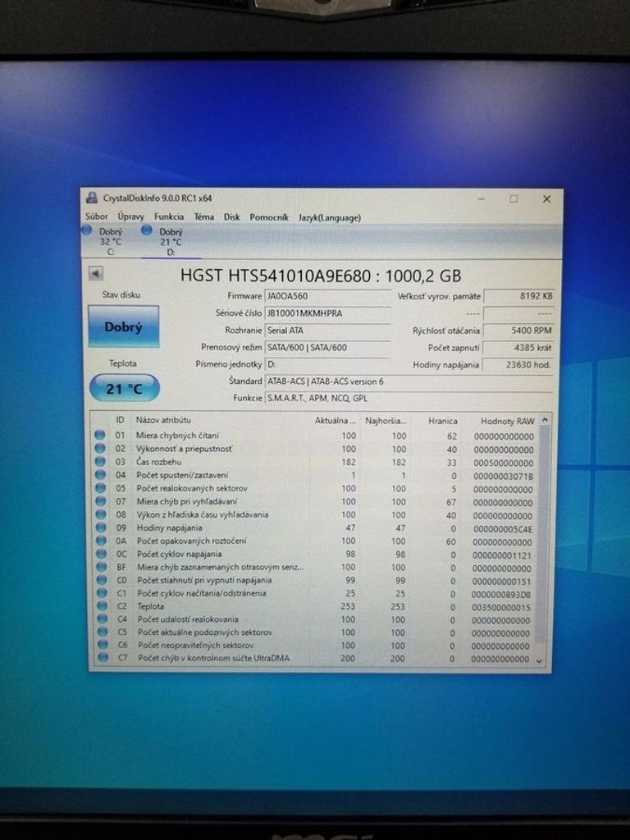The width and height of the screenshot is (630, 840).
Task: Click status icon for attribute 02
Action: (x=99, y=449)
